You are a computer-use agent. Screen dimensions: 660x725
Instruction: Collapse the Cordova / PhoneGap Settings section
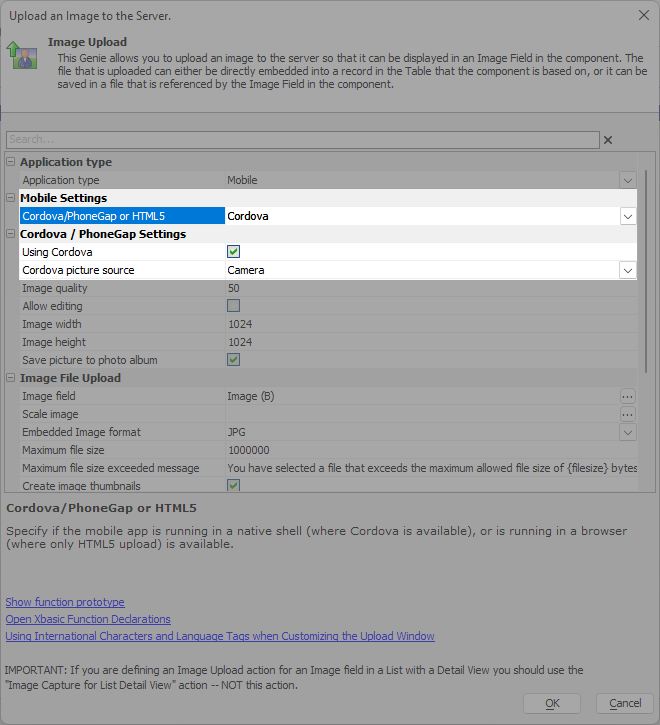[x=11, y=234]
